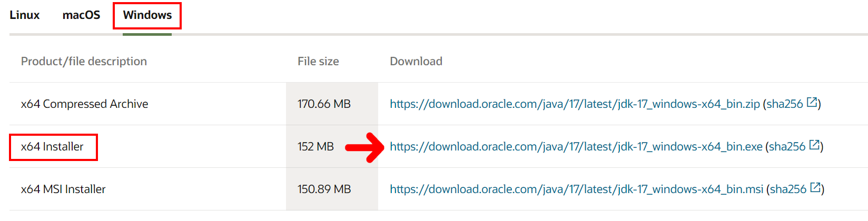
Task: Click the Download column header
Action: pyautogui.click(x=416, y=61)
